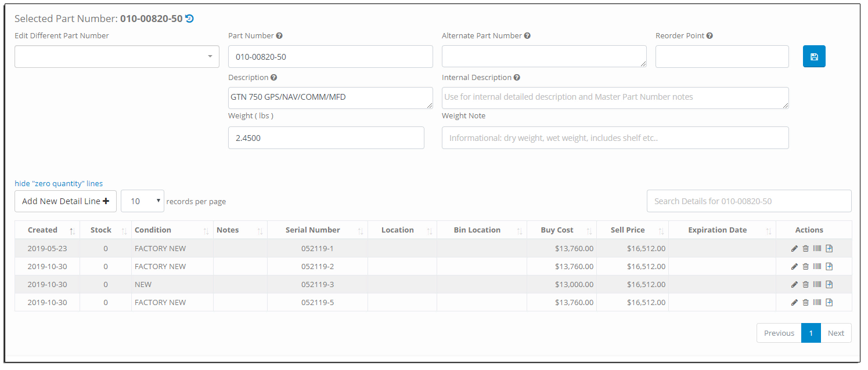Focus the Reorder Point field

tap(722, 56)
